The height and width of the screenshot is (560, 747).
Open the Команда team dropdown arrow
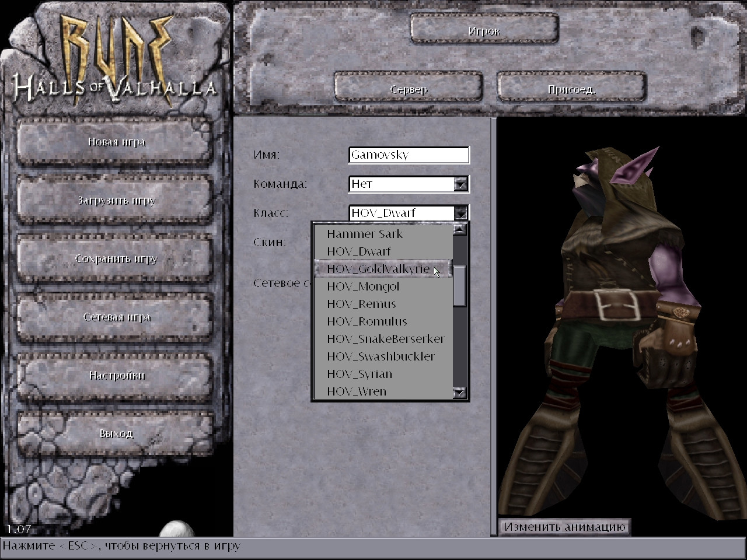pos(461,184)
